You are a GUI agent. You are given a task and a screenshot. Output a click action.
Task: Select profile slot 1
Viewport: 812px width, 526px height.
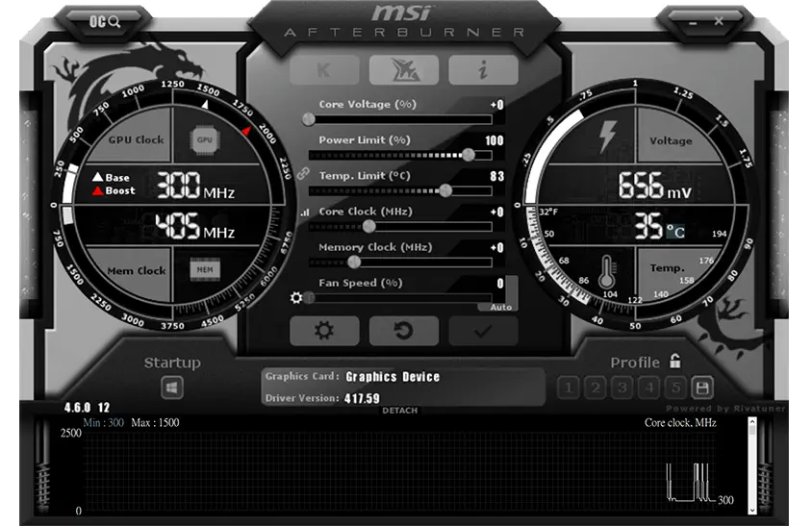coord(569,388)
